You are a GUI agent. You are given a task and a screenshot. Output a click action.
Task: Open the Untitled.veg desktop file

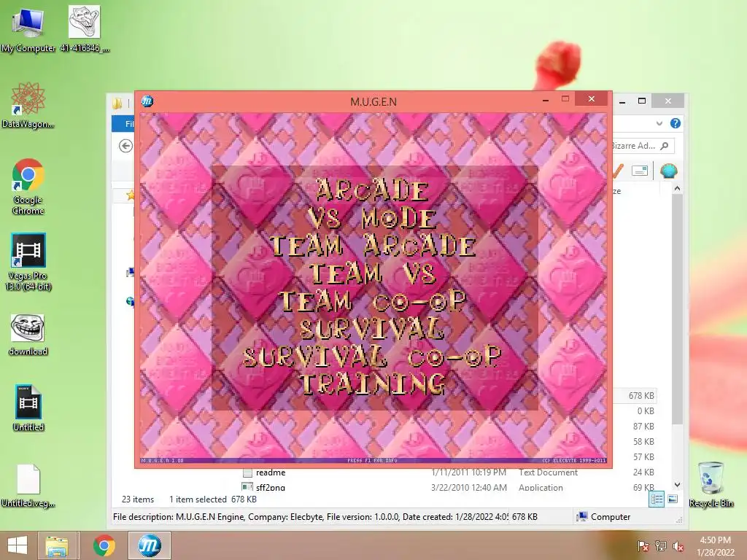pos(28,486)
